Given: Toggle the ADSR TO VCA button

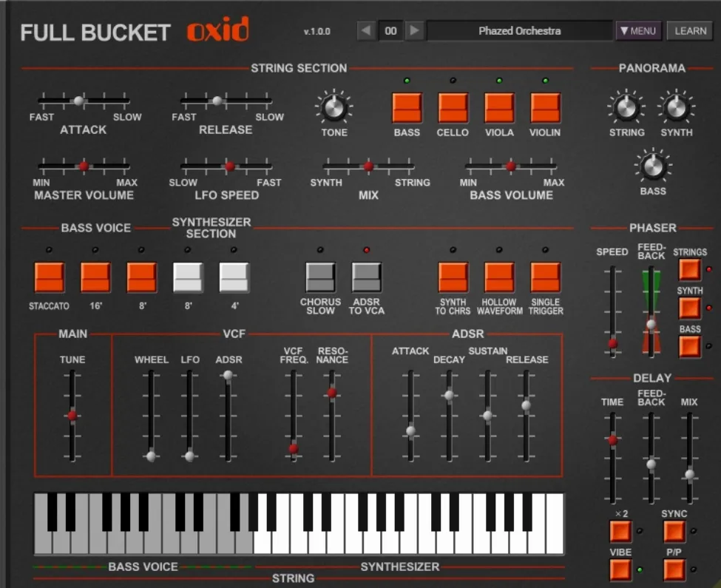Looking at the screenshot, I should click(367, 277).
